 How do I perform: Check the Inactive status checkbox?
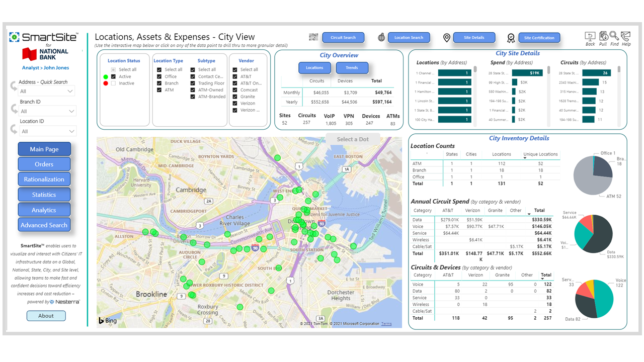click(x=113, y=83)
